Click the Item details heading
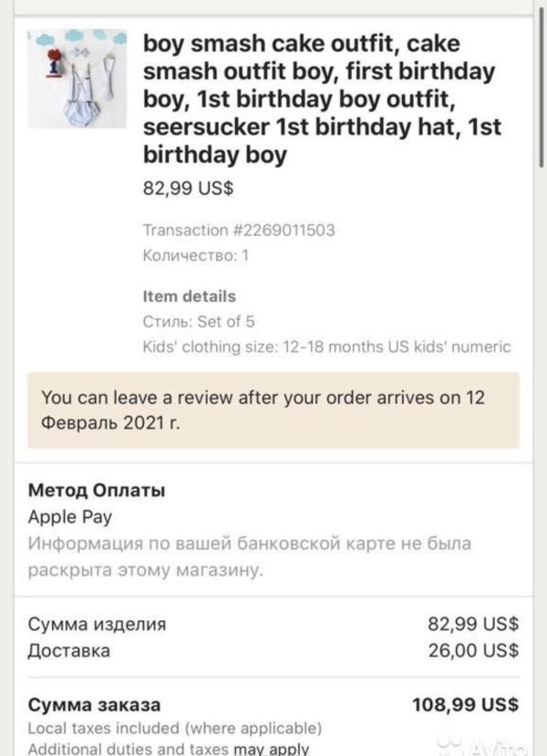547x756 pixels. (190, 296)
